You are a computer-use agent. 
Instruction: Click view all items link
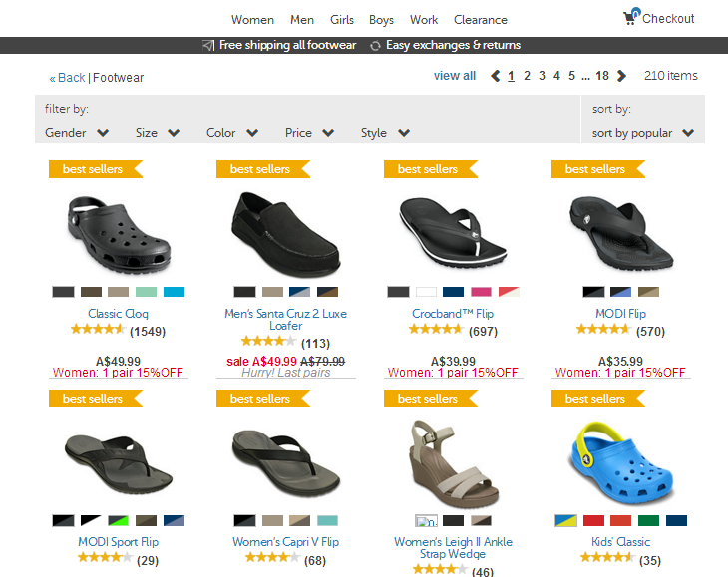point(455,76)
